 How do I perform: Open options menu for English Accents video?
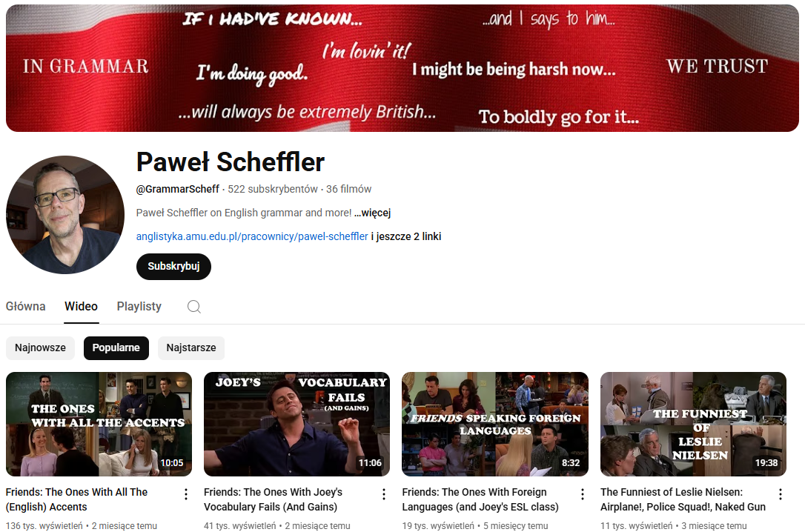click(186, 494)
